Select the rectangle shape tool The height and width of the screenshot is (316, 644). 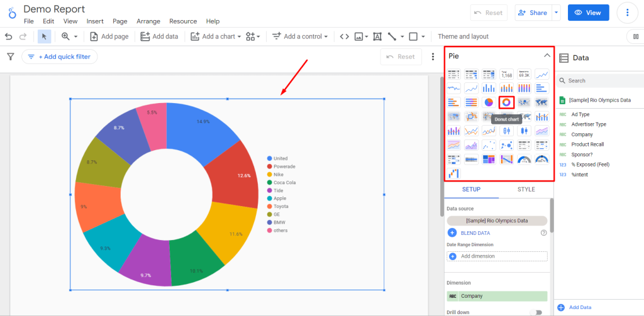[413, 36]
